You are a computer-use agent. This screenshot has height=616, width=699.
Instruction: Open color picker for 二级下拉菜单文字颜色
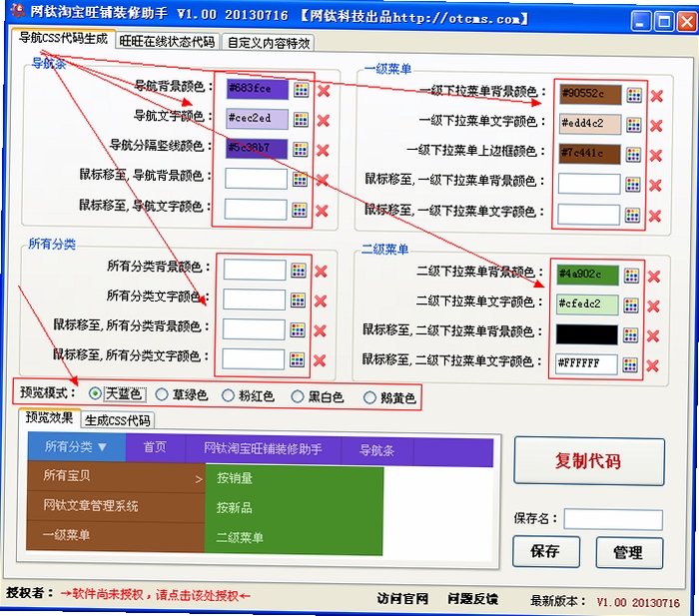pos(631,306)
